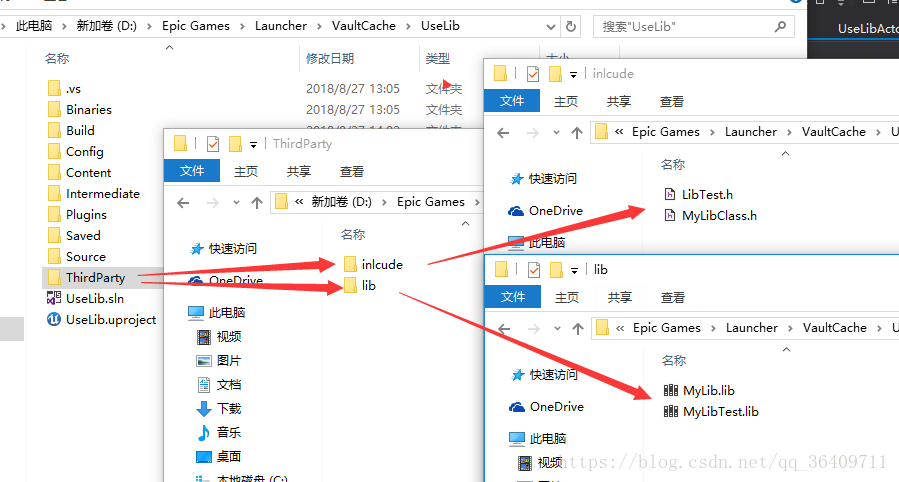Image resolution: width=899 pixels, height=482 pixels.
Task: Expand UseLib address bar history dropdown
Action: tap(550, 26)
